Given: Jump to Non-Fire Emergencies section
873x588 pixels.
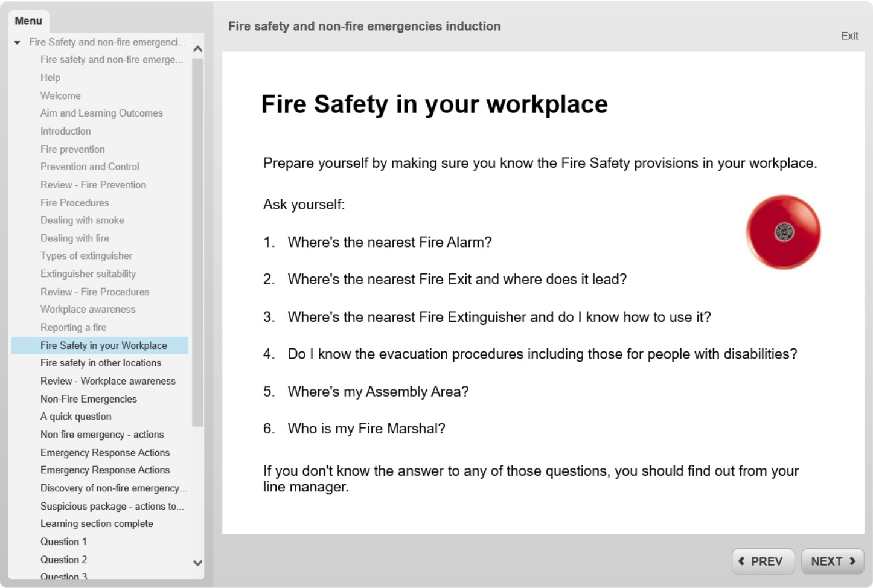Looking at the screenshot, I should [88, 399].
